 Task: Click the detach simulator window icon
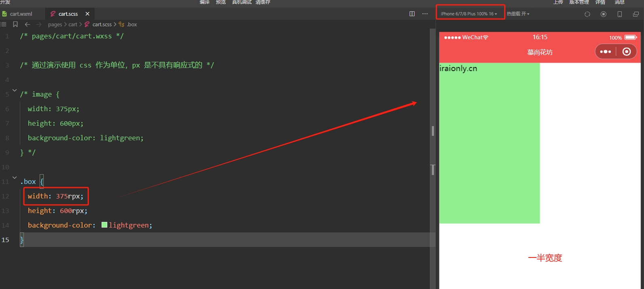click(635, 14)
